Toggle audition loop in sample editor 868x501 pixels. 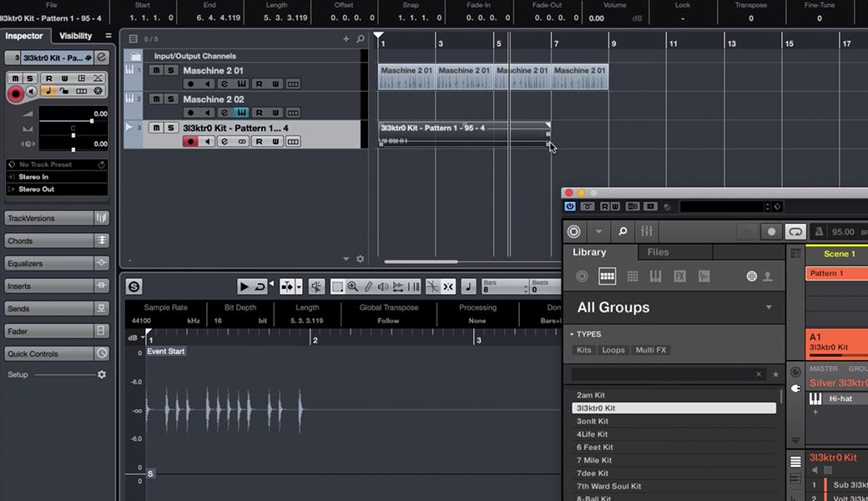[x=260, y=286]
